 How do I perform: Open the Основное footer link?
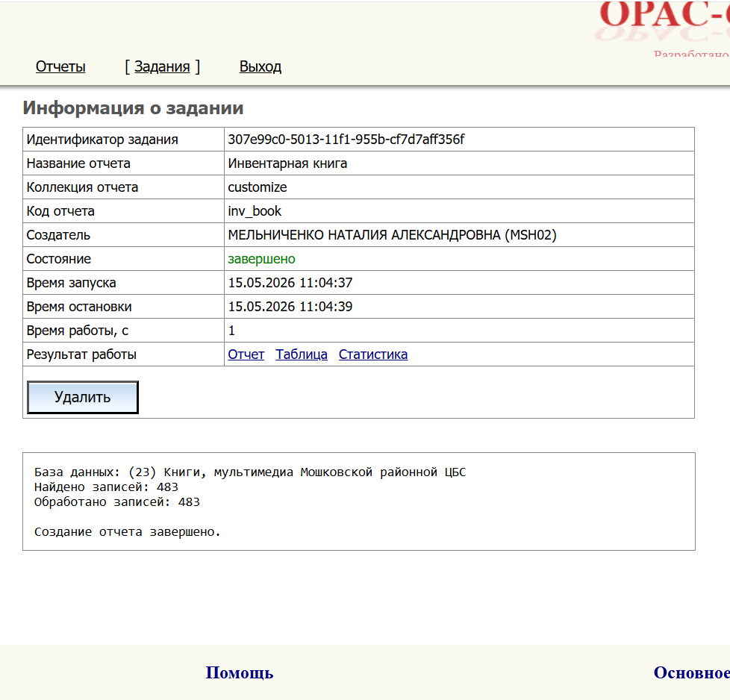pos(691,672)
